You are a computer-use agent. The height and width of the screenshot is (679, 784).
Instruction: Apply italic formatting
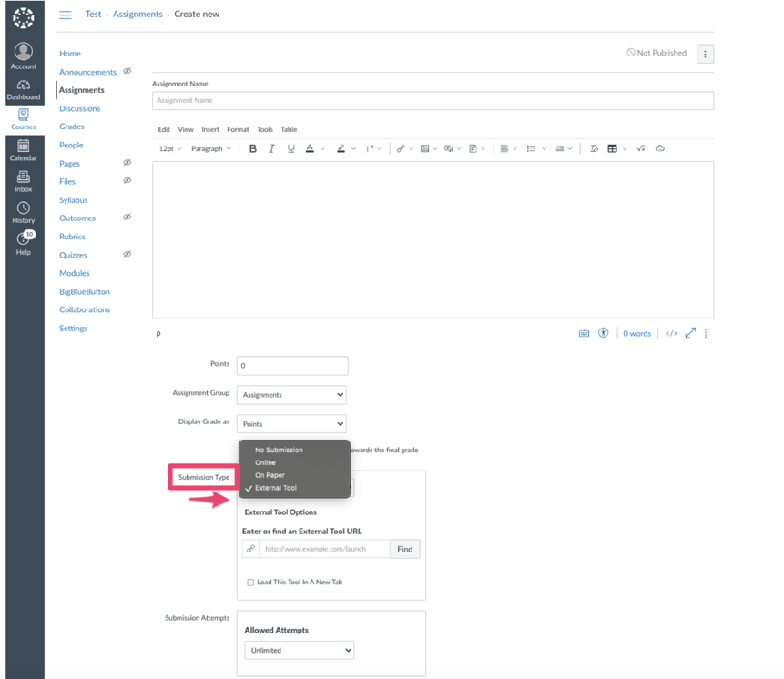271,148
